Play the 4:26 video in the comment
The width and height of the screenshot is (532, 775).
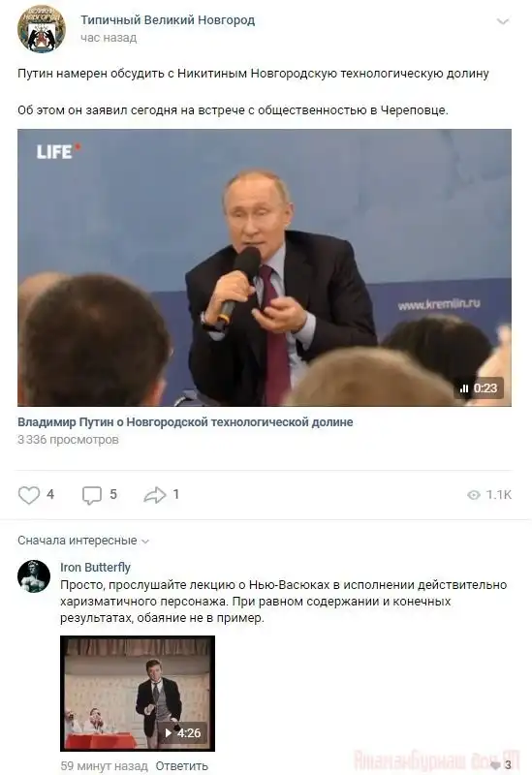tap(138, 693)
